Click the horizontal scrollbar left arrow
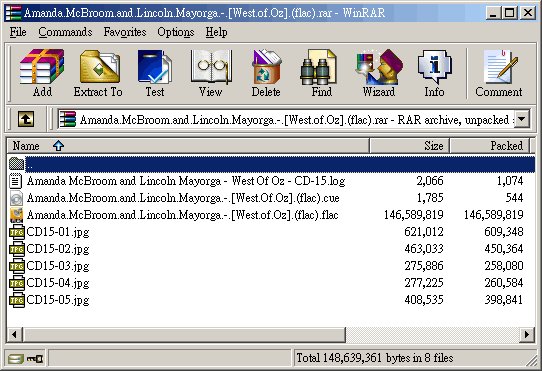Image resolution: width=542 pixels, height=371 pixels. [x=15, y=334]
